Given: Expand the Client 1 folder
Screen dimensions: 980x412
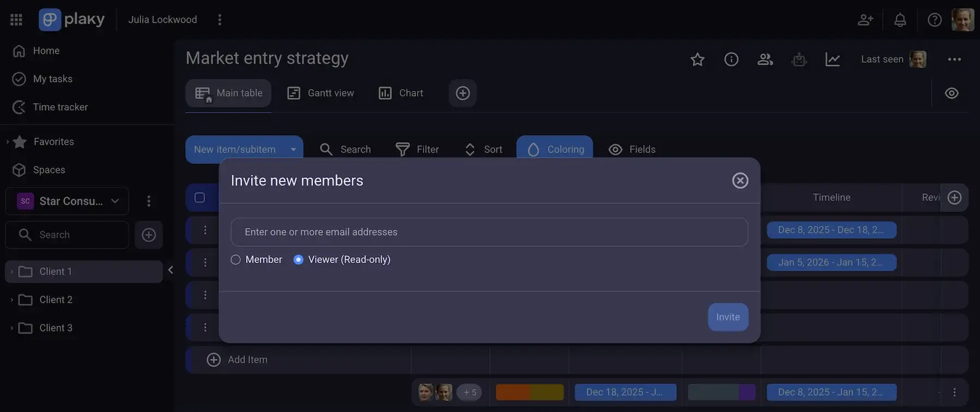Looking at the screenshot, I should 11,271.
